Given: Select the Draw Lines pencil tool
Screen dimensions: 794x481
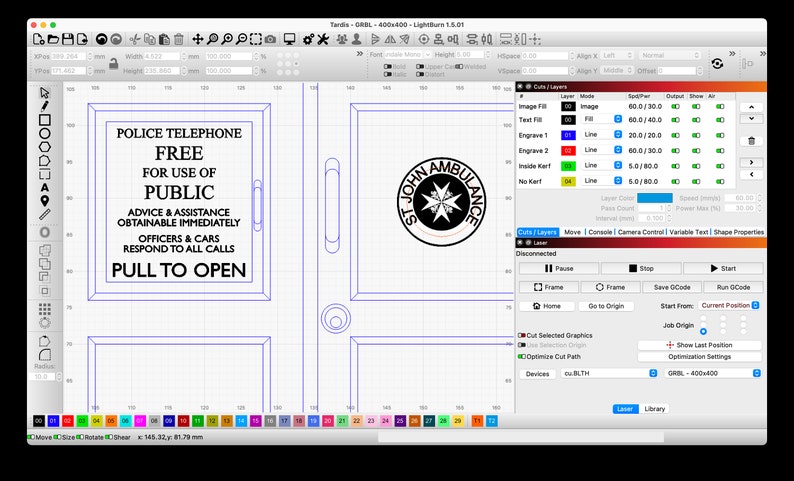Looking at the screenshot, I should coord(45,106).
